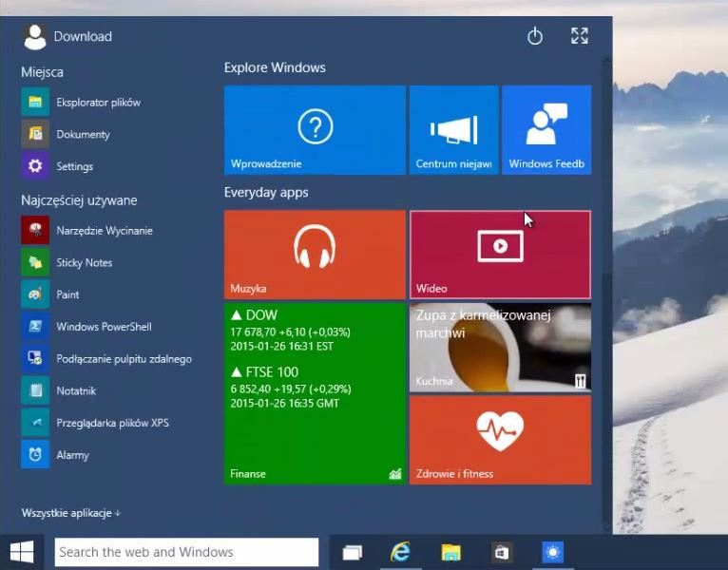Click the Download user name

[x=83, y=37]
